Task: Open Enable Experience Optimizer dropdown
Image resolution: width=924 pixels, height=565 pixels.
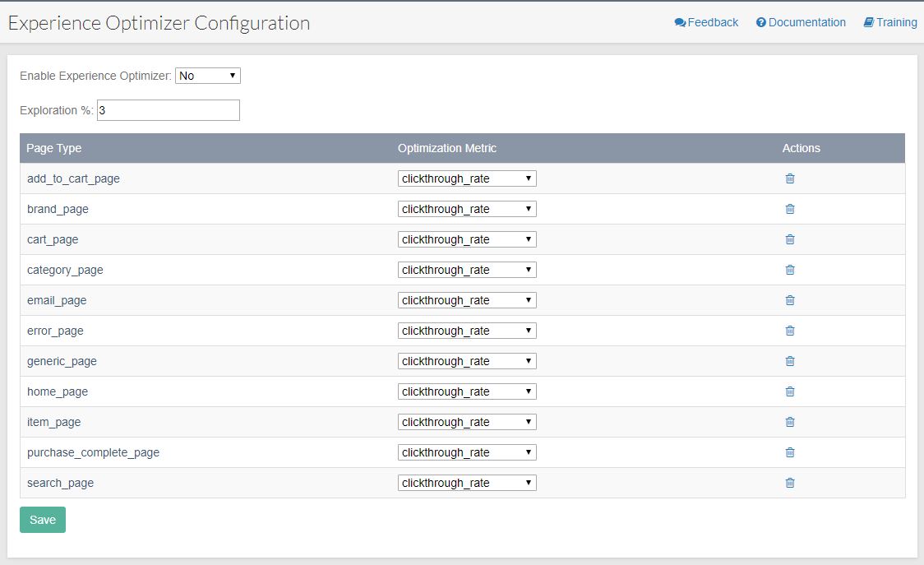Action: (x=207, y=76)
